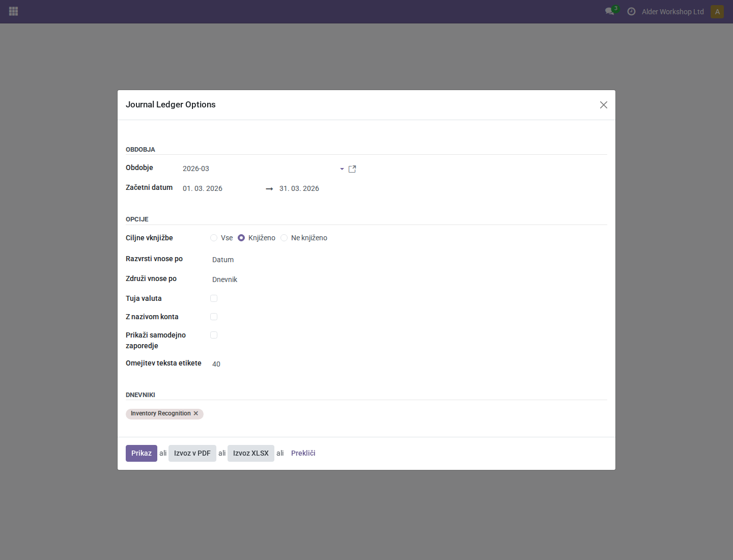Click the Inventory Recognition tag label
733x560 pixels.
click(x=161, y=413)
